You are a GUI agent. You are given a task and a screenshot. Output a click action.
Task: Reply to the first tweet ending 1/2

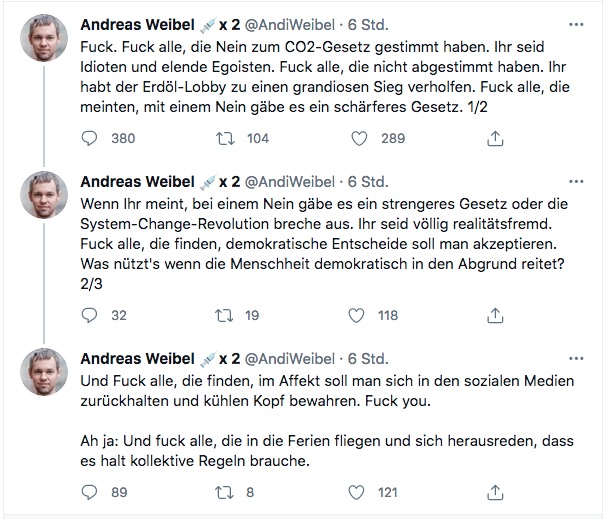pyautogui.click(x=90, y=139)
